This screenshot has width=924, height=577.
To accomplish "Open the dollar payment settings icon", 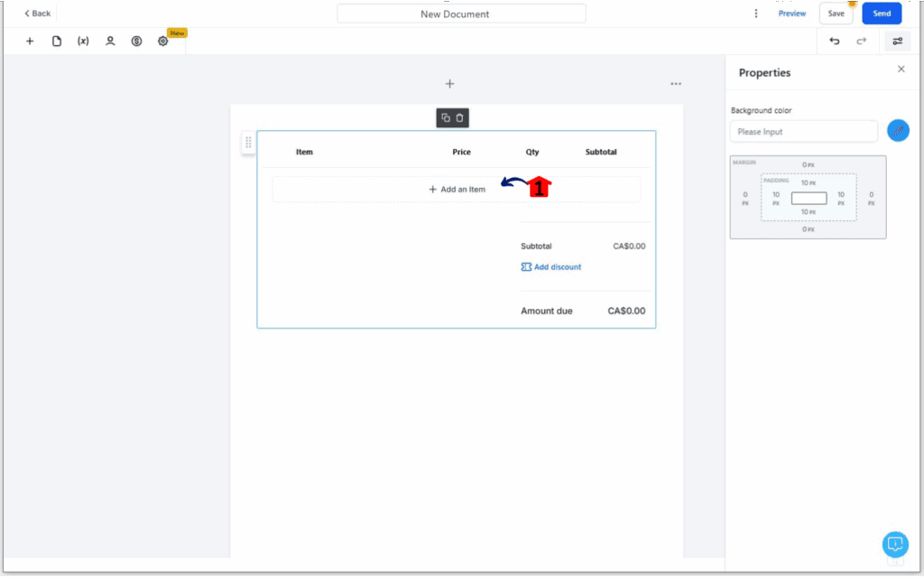I will (x=137, y=41).
